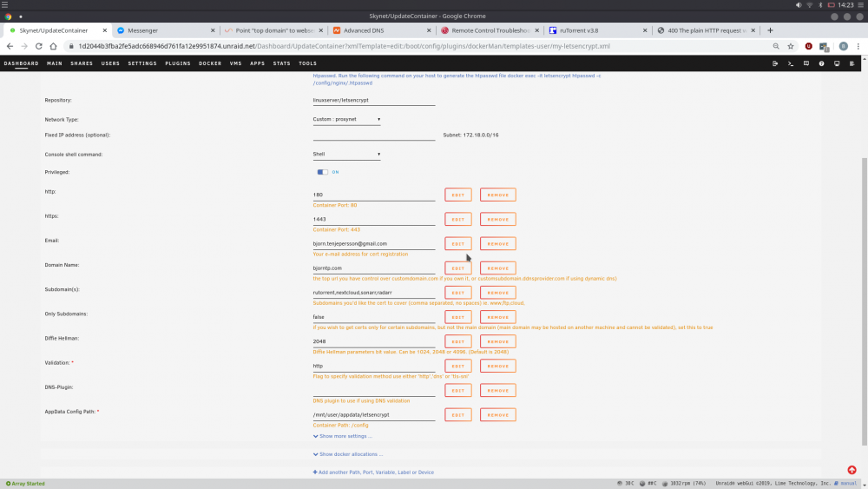Click the help question mark icon

tap(821, 63)
